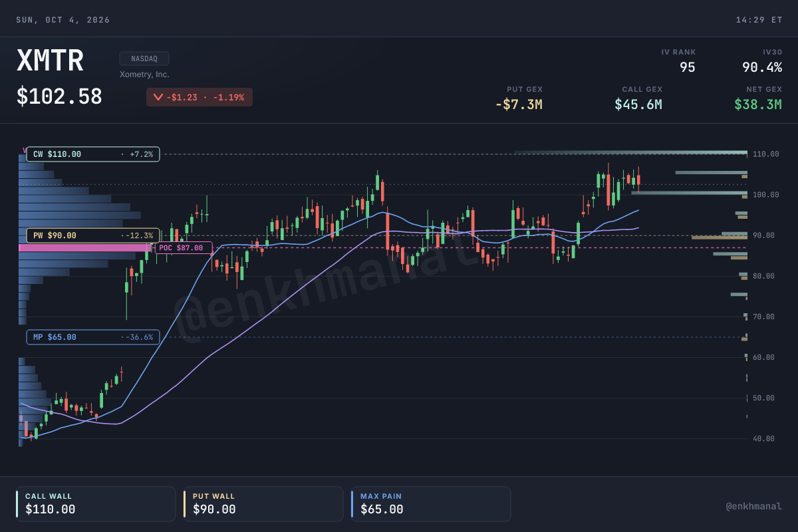Click the CW $110.00 chart label
798x532 pixels.
point(93,154)
